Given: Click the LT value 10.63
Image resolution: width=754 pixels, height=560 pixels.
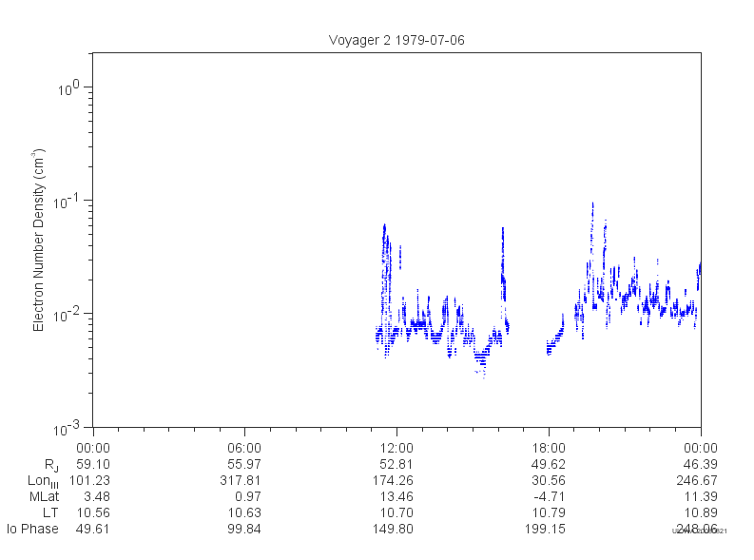Looking at the screenshot, I should (244, 512).
